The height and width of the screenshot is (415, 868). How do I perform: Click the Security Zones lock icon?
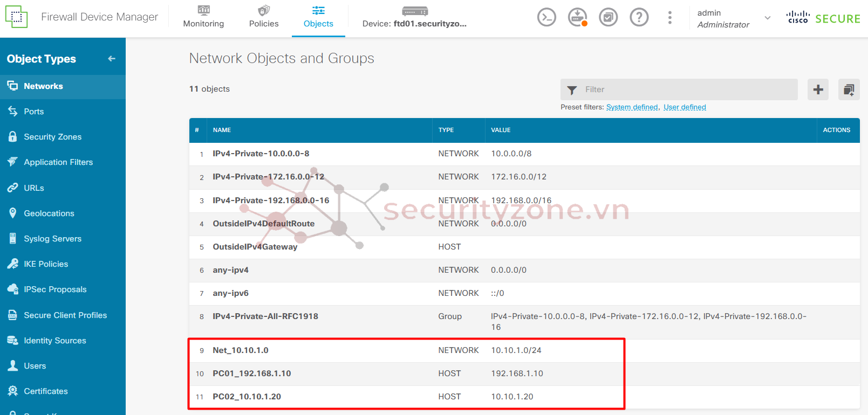point(12,136)
